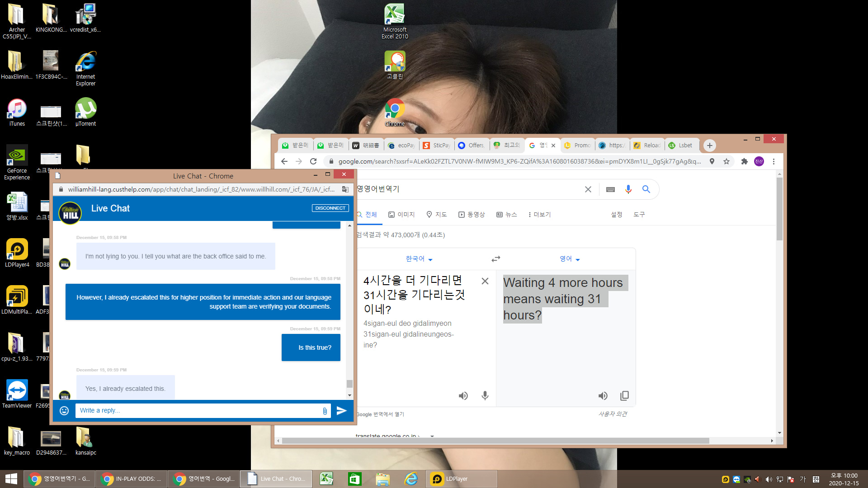This screenshot has height=488, width=868.
Task: Click the Live Chat vertical scrollbar thumb
Action: click(349, 384)
